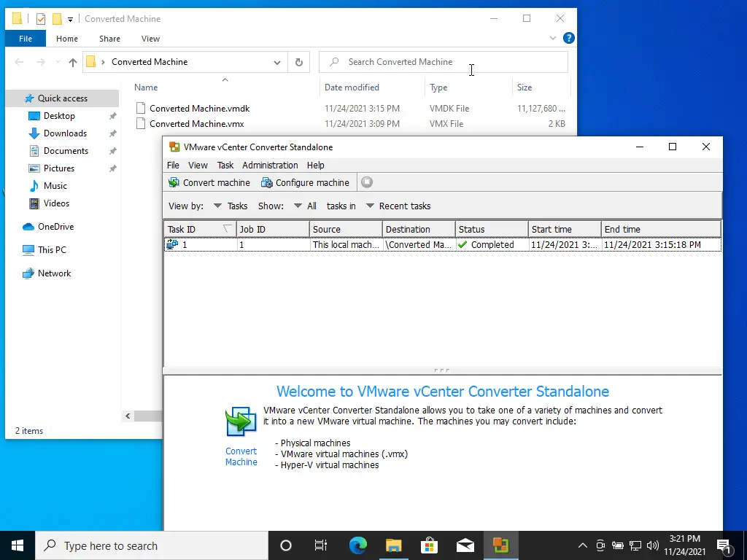Click the left scroll arrow in file list
747x560 pixels.
(x=128, y=416)
